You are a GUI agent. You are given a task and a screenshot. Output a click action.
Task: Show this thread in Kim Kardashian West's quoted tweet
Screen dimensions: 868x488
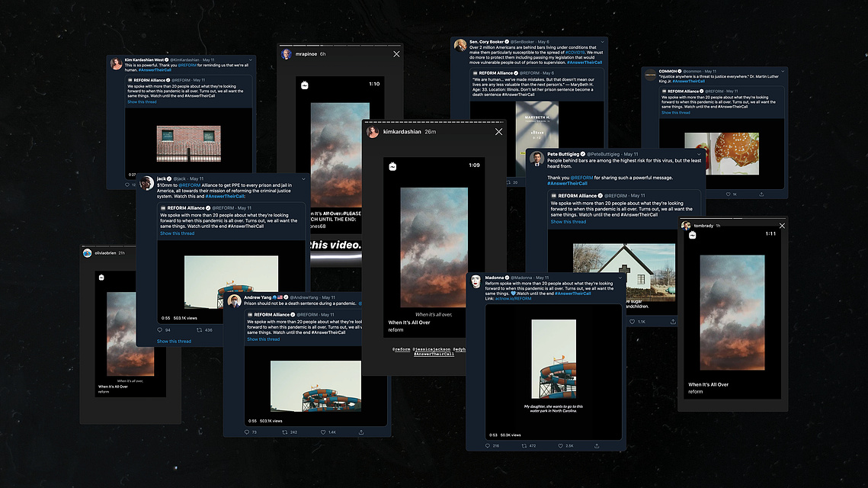[143, 102]
